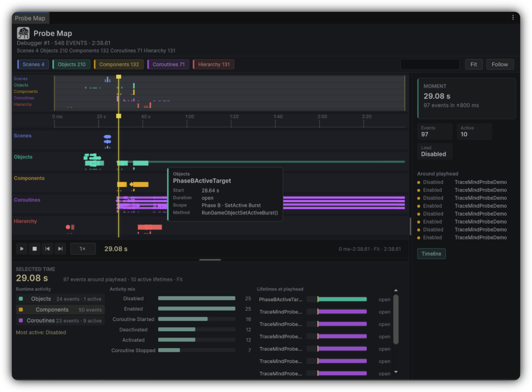
Task: Open the 1× playback speed selector
Action: click(x=83, y=249)
